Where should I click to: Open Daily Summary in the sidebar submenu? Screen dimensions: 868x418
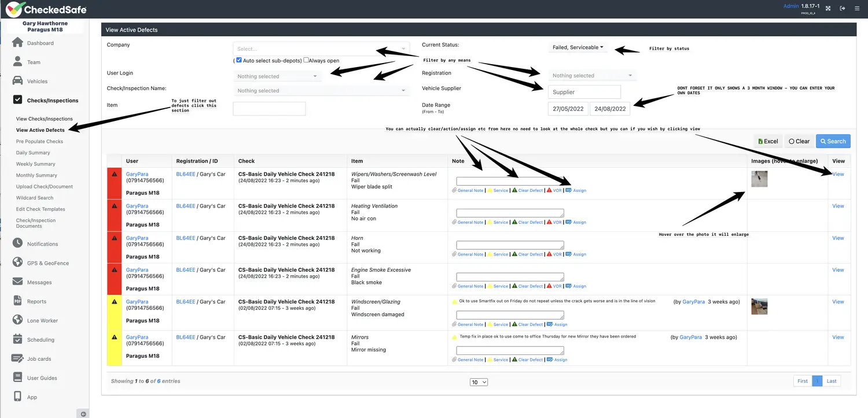(x=33, y=153)
